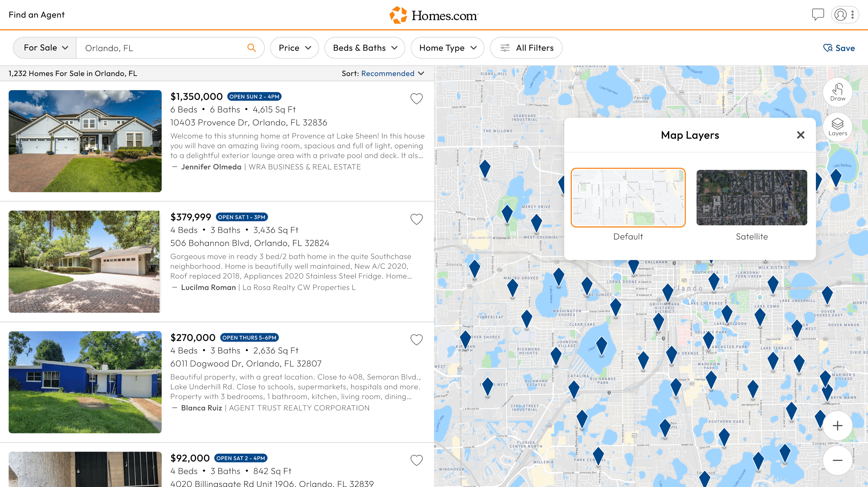Viewport: 868px width, 487px height.
Task: Open the For Sale dropdown
Action: 45,48
